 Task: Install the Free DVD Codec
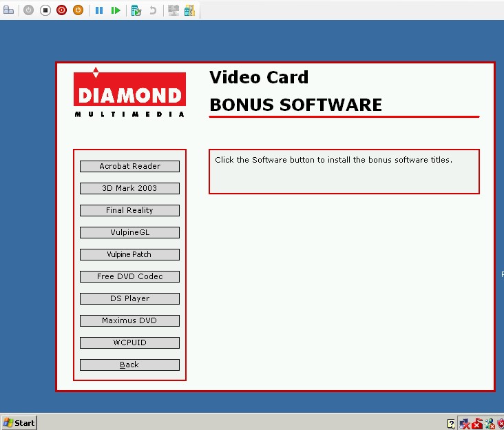pyautogui.click(x=129, y=276)
